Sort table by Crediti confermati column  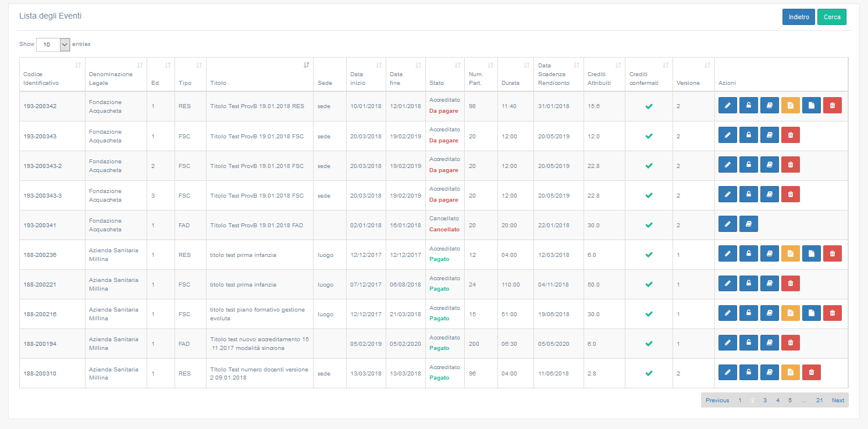(x=649, y=74)
